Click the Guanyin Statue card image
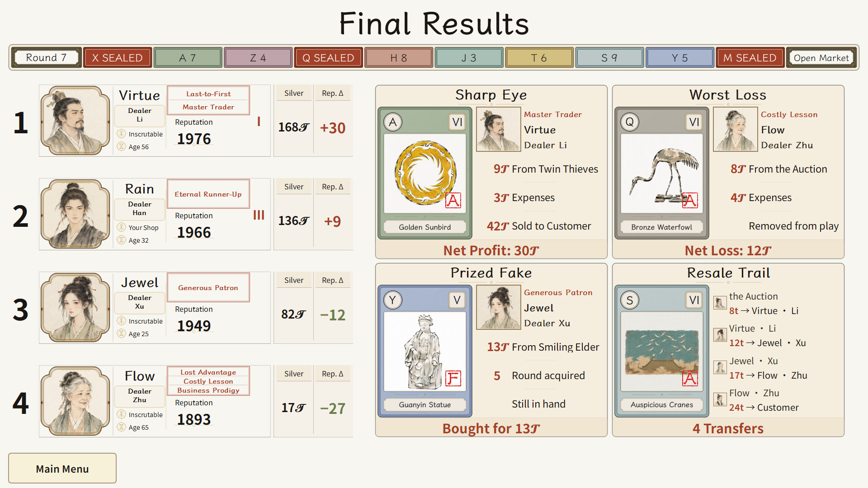This screenshot has width=868, height=488. pos(425,351)
